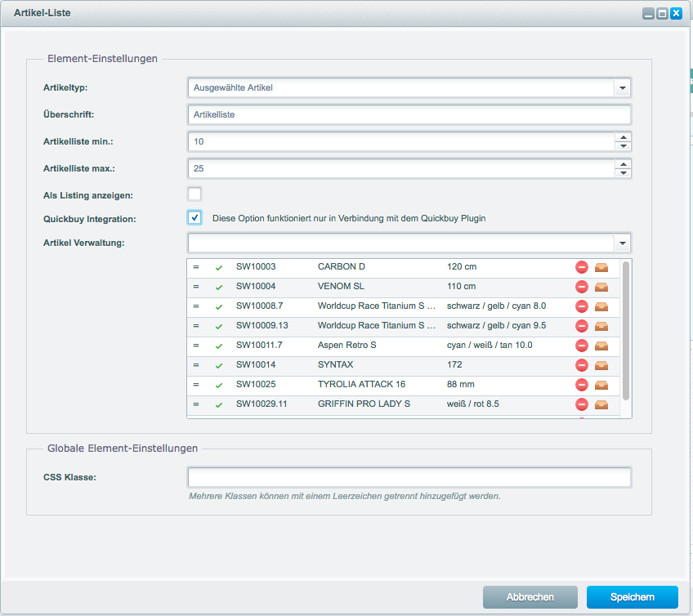The height and width of the screenshot is (616, 693).
Task: Click the box icon for VENOM SL row
Action: pos(601,287)
